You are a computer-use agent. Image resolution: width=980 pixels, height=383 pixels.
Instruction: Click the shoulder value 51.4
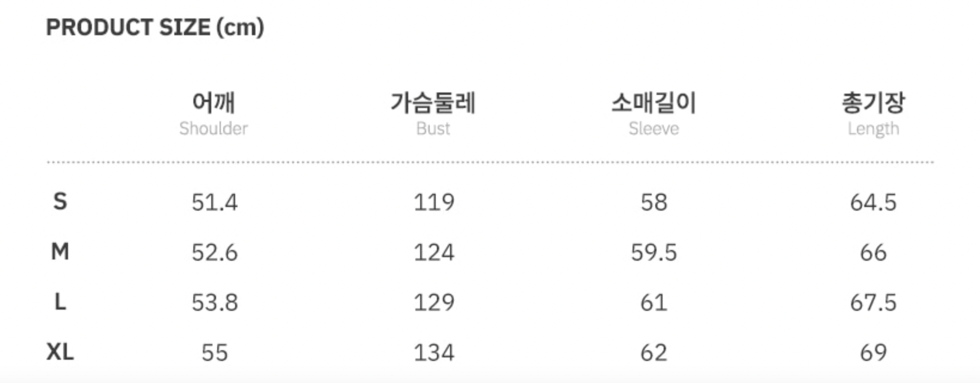(214, 203)
